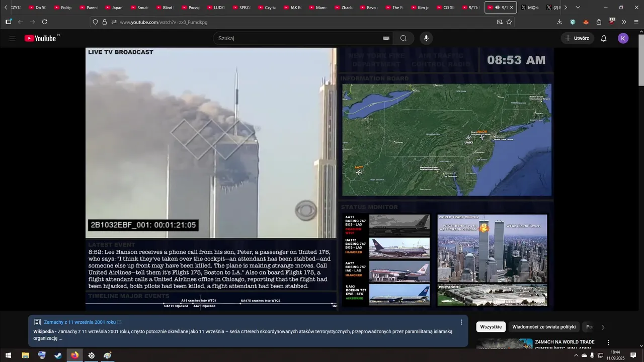Go to YouTube home via logo
The height and width of the screenshot is (362, 644).
tap(40, 38)
